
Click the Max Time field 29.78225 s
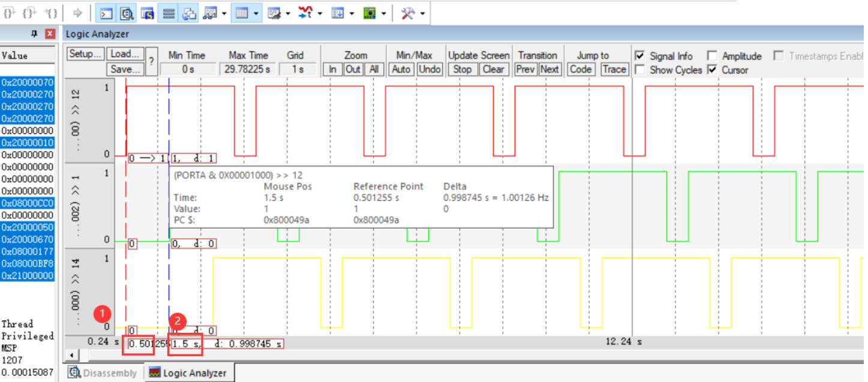[x=247, y=70]
